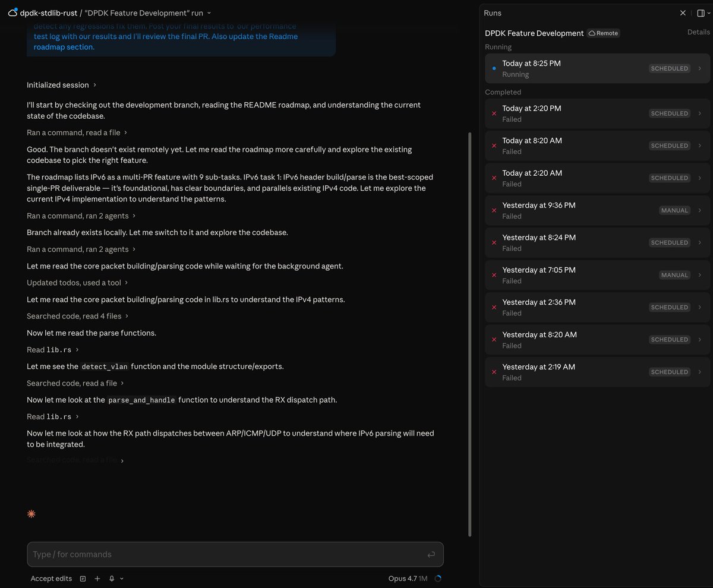Click the failed X icon for Today 2:20 PM
Viewport: 713px width, 588px height.
494,113
